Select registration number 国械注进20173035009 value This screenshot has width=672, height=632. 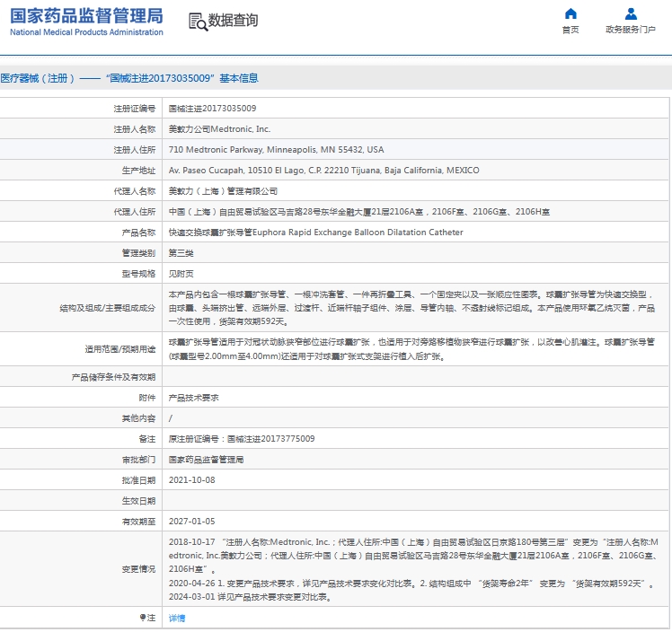(x=212, y=109)
